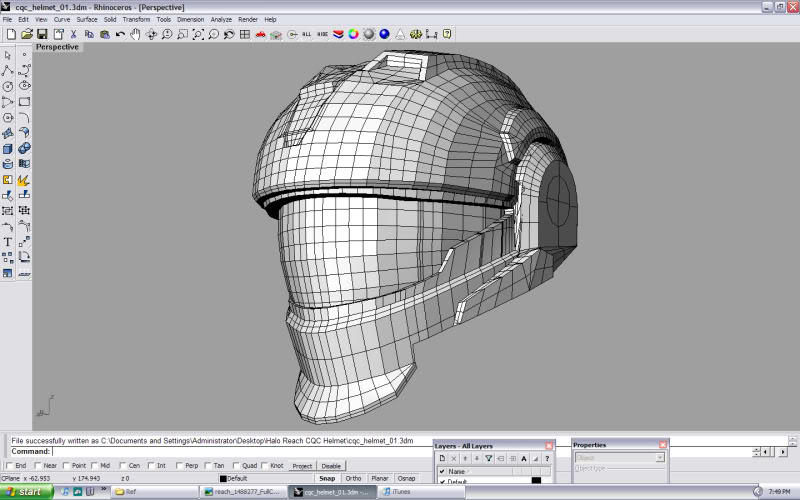Select the pointer arrow tool in sidebar
The height and width of the screenshot is (500, 800).
pyautogui.click(x=8, y=55)
